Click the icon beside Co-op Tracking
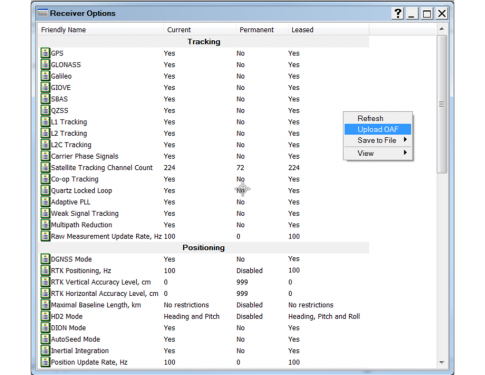485x375 pixels. pos(45,179)
